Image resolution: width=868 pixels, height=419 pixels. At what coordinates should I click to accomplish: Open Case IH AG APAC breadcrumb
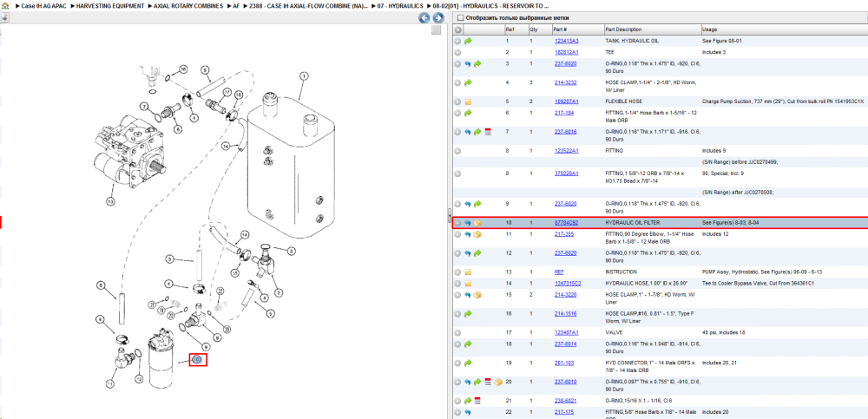[x=43, y=5]
